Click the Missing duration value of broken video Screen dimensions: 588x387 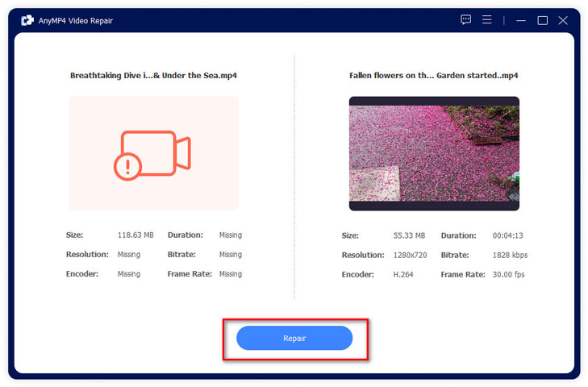(231, 235)
